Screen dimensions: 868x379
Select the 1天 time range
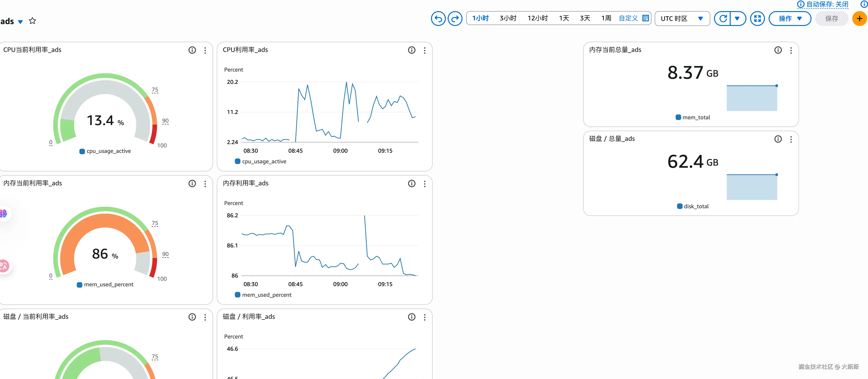click(x=564, y=18)
